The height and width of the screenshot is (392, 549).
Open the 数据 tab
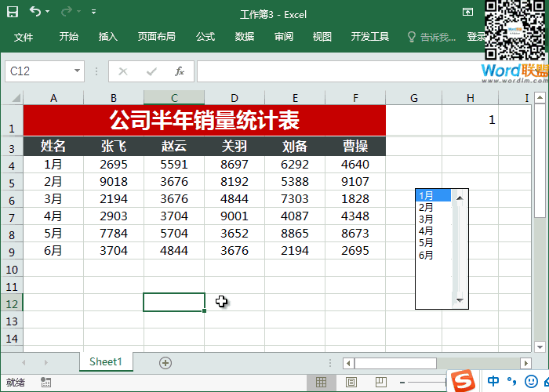pos(245,36)
